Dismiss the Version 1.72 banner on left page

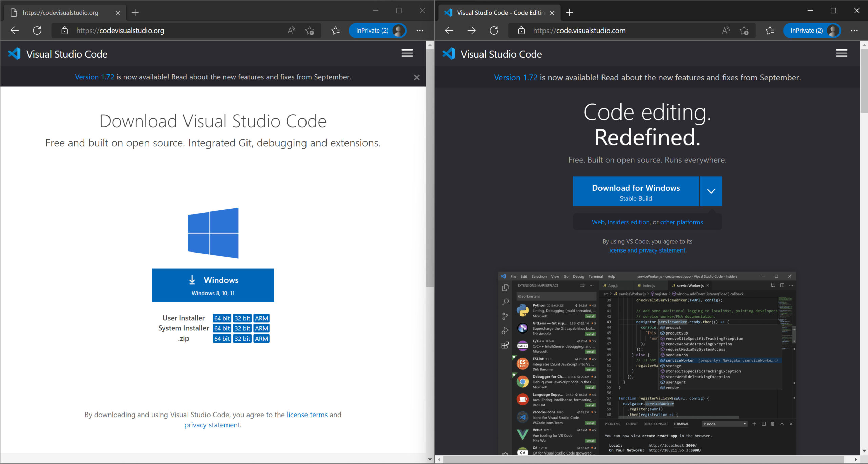(417, 77)
